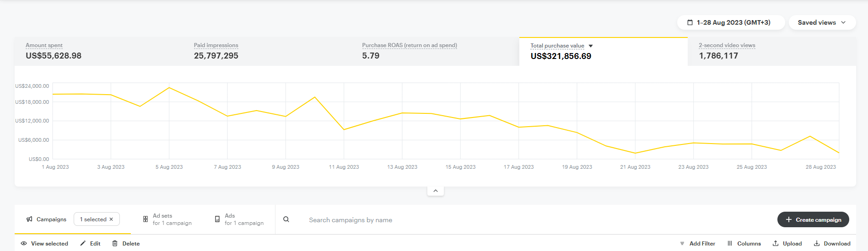Toggle View selected eye option
Viewport: 868px width, 251px height.
point(44,244)
